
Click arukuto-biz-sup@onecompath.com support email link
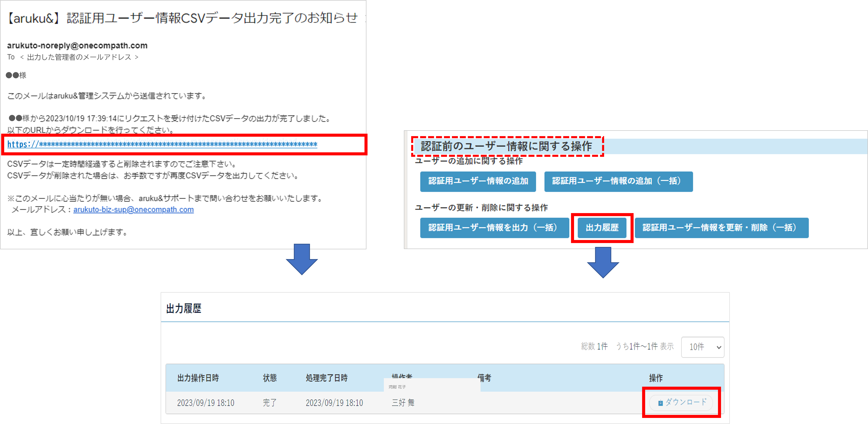tap(133, 209)
